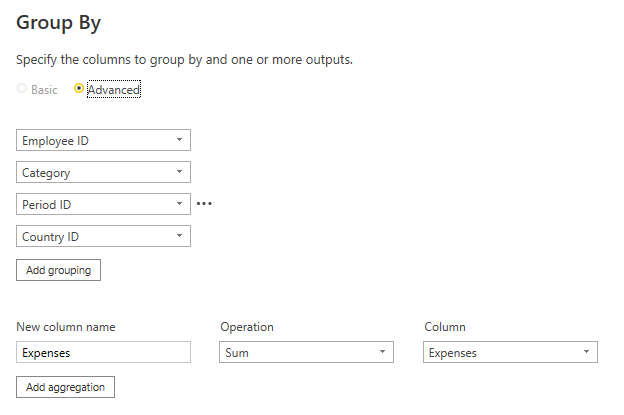This screenshot has width=624, height=415.
Task: Click the Add grouping button
Action: tap(58, 270)
